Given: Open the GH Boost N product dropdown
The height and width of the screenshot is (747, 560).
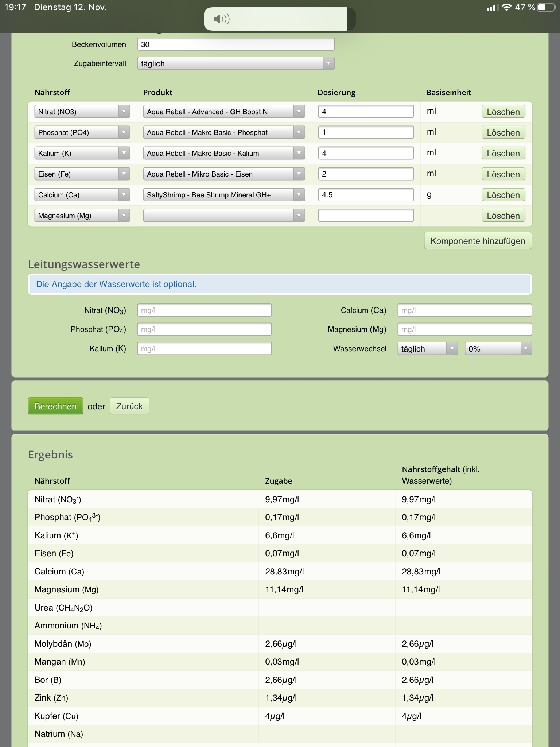Looking at the screenshot, I should [x=224, y=112].
